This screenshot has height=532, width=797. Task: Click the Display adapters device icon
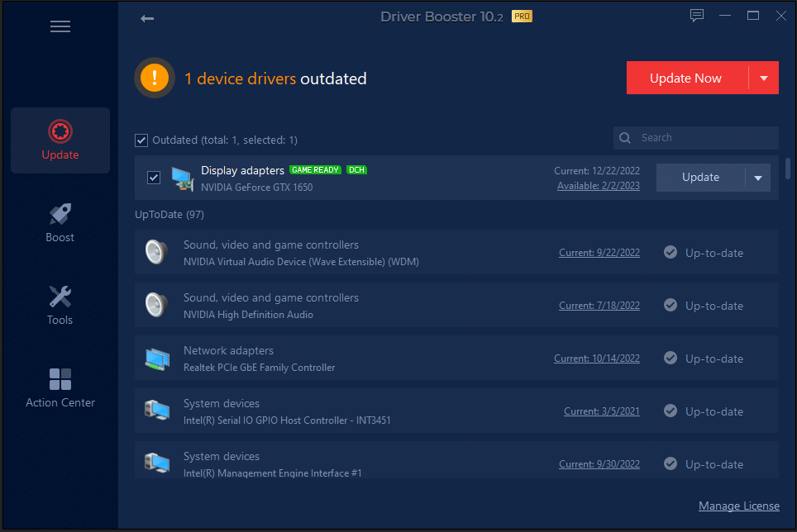coord(183,178)
